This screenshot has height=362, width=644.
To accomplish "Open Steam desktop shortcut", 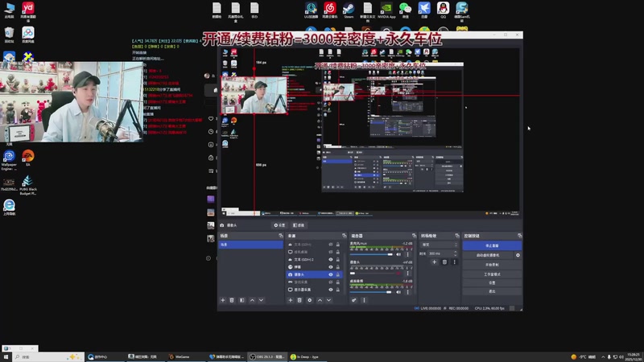I will (x=349, y=10).
